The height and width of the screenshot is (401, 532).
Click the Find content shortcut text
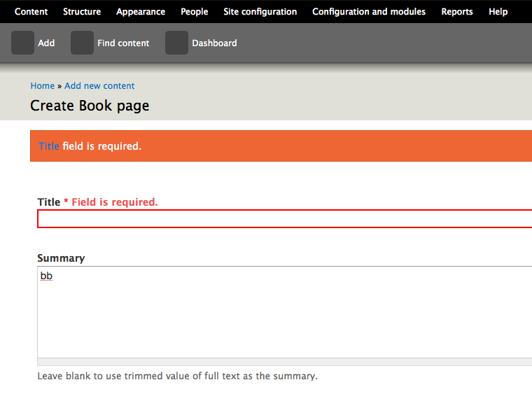point(123,43)
